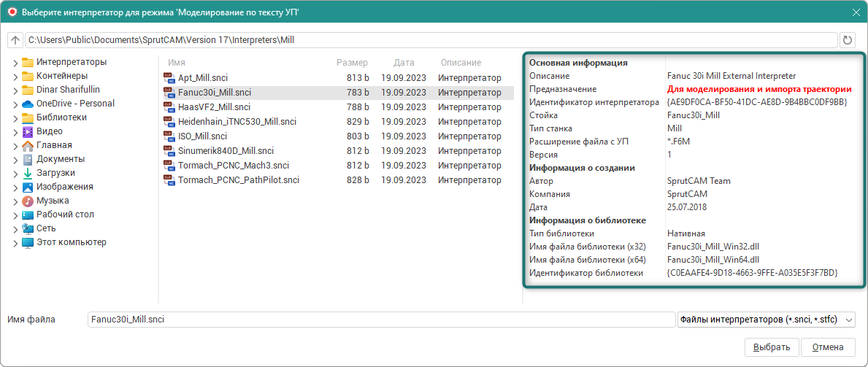Viewport: 868px width, 367px height.
Task: Expand the OneDrive - Personal node
Action: tap(15, 104)
